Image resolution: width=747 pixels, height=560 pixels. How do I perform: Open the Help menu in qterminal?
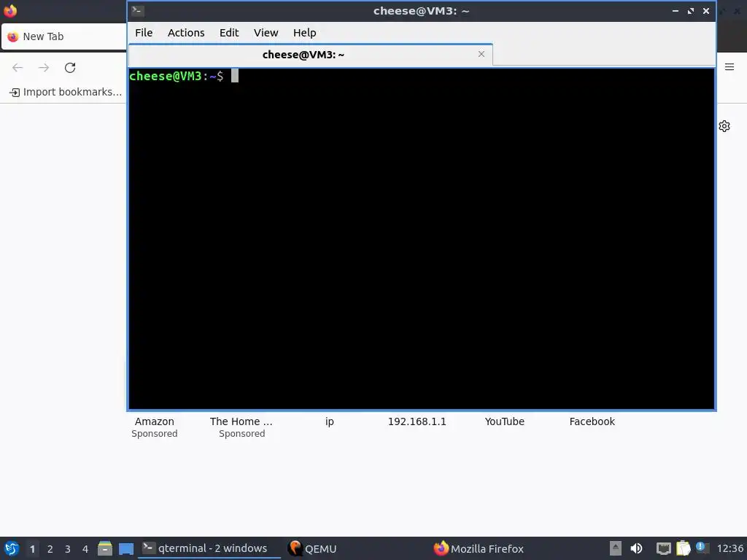tap(304, 33)
